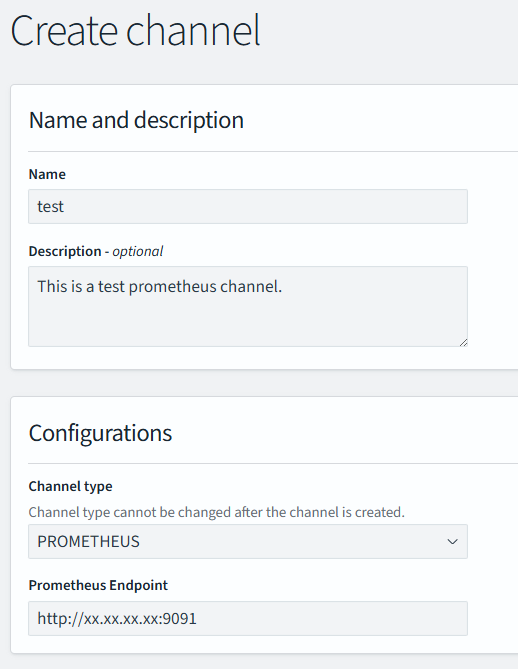
Task: Click the Configurations section heading
Action: click(100, 433)
